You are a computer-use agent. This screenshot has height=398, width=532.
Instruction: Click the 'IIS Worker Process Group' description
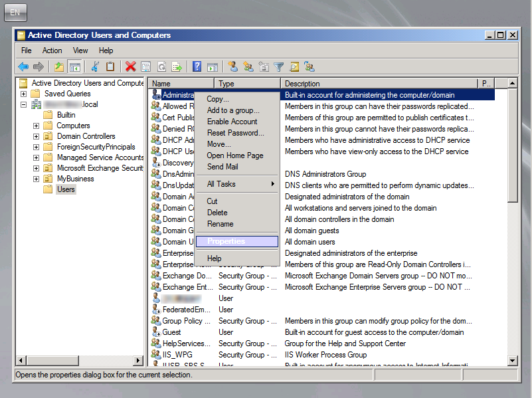point(325,355)
